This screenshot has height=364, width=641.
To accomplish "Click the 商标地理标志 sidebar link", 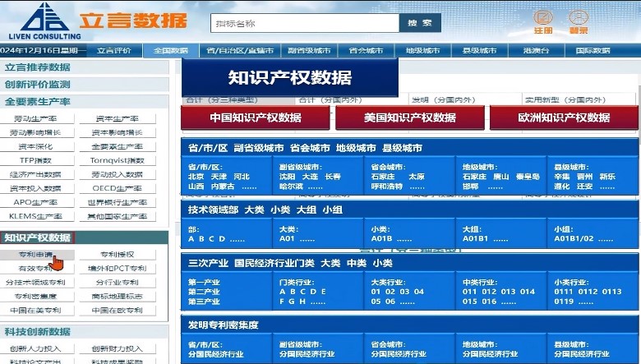I will [117, 297].
